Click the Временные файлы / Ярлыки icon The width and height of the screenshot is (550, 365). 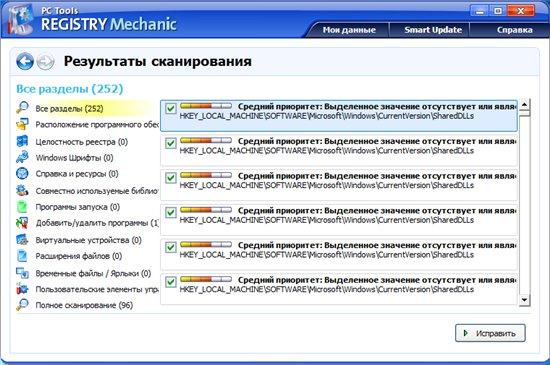pyautogui.click(x=22, y=273)
